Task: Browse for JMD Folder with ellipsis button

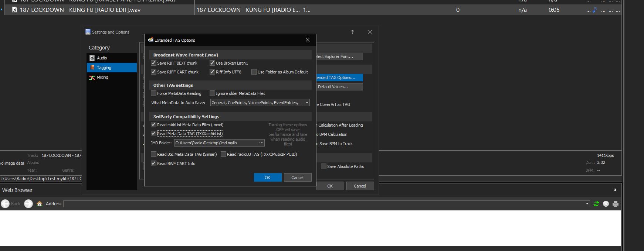Action: tap(261, 143)
